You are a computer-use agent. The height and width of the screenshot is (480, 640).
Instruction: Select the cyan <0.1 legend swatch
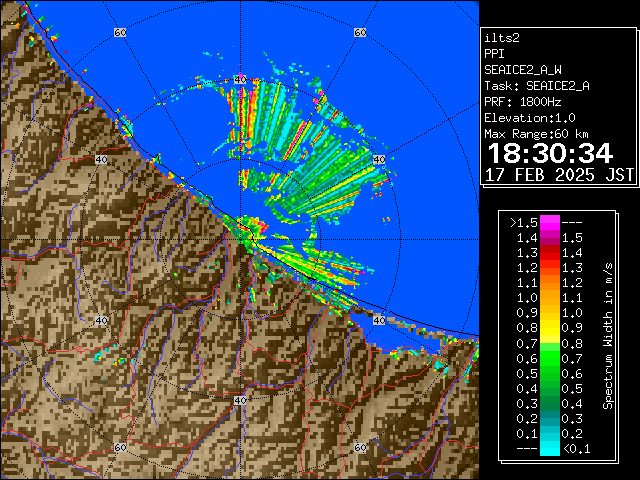click(x=550, y=448)
